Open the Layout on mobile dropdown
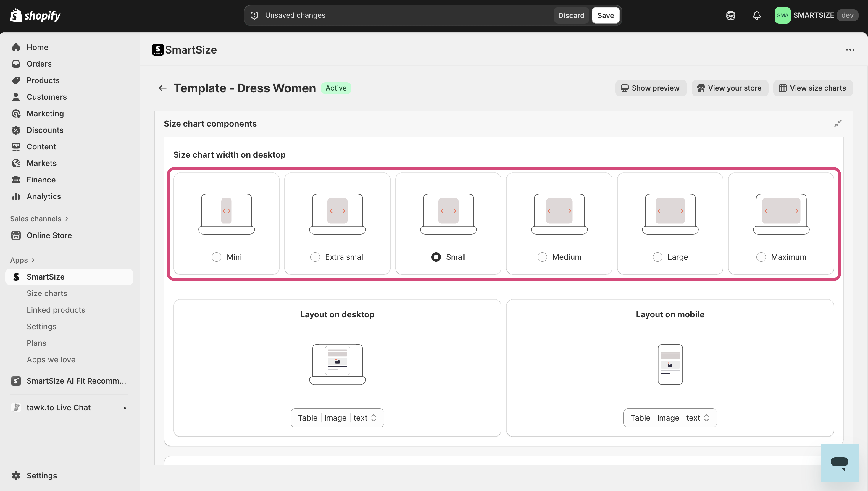868x491 pixels. pos(670,418)
